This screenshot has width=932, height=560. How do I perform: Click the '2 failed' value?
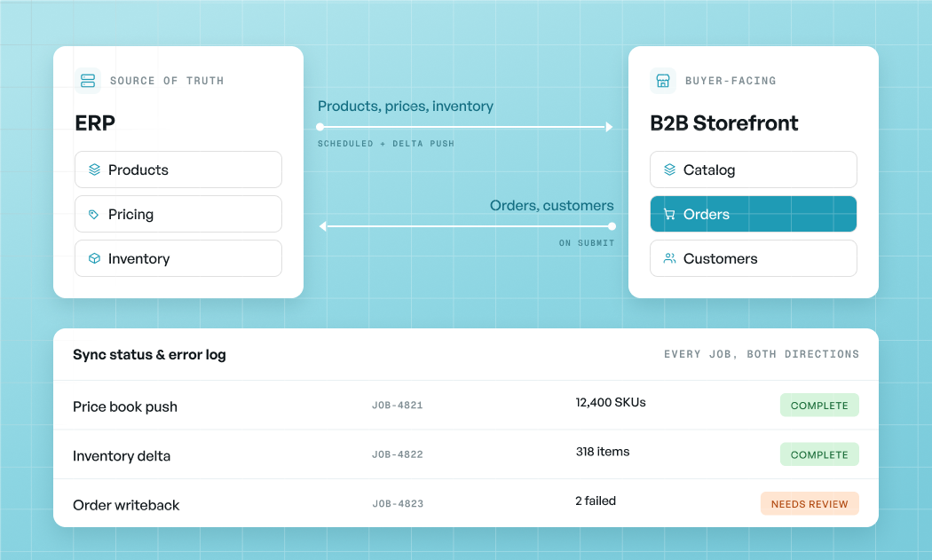point(595,501)
